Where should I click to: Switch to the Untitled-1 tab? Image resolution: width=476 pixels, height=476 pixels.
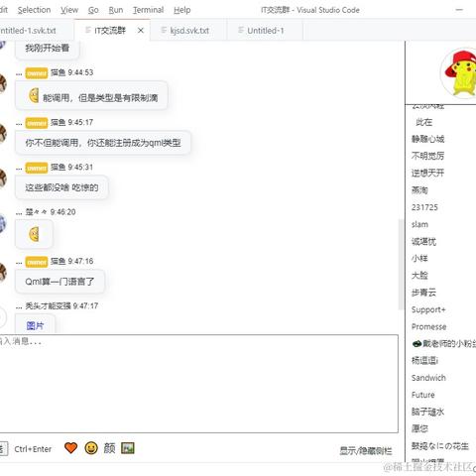click(x=265, y=31)
